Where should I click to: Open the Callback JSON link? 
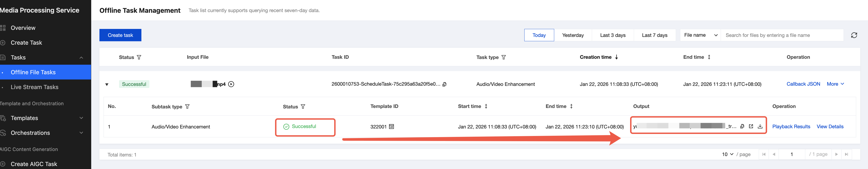point(803,84)
